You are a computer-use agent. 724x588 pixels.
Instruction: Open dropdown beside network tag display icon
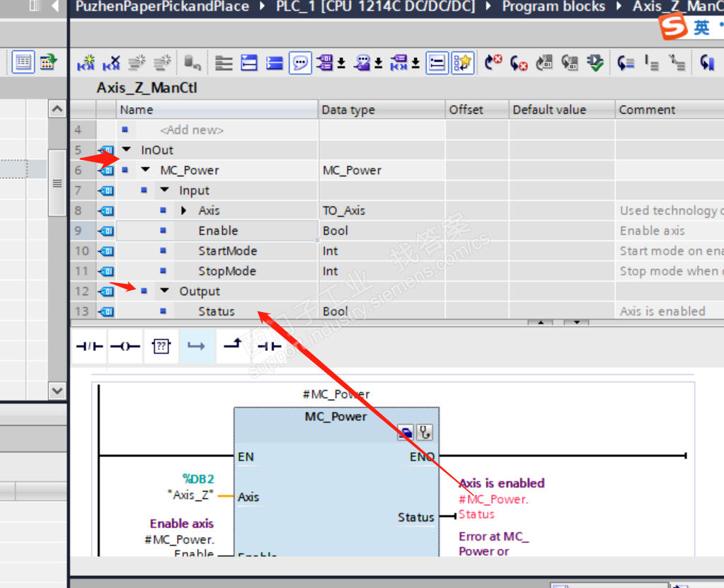(415, 63)
